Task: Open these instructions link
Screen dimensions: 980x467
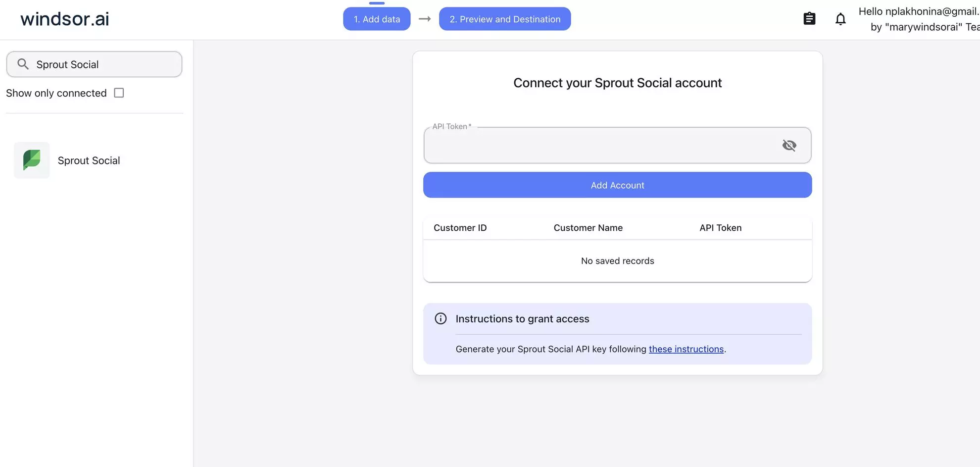Action: pyautogui.click(x=686, y=349)
